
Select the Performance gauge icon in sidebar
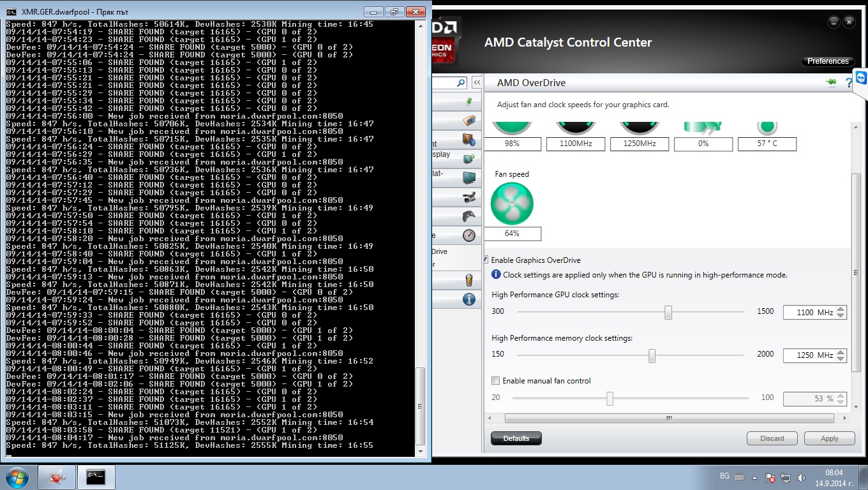[x=469, y=235]
